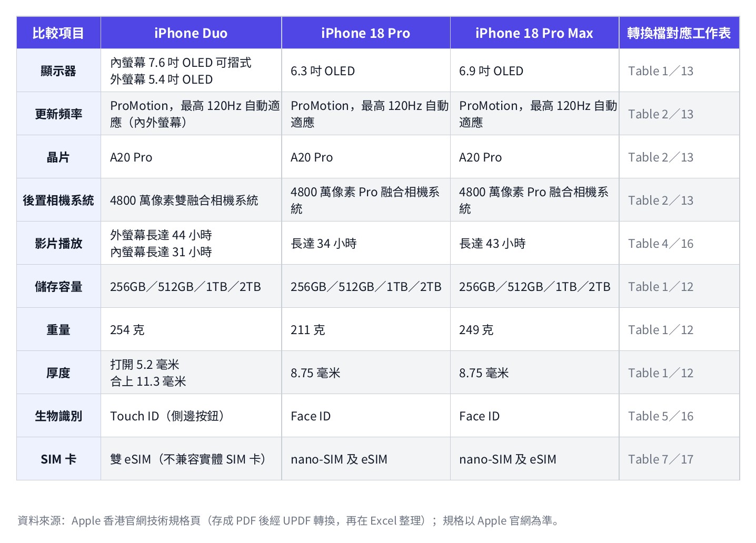
Task: Select the "影片播放" row label
Action: (x=58, y=244)
